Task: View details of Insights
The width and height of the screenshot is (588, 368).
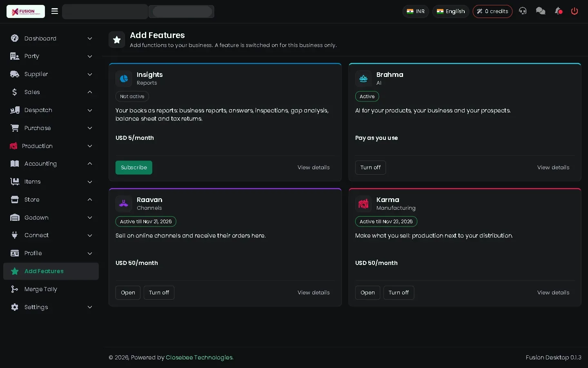Action: pos(314,168)
